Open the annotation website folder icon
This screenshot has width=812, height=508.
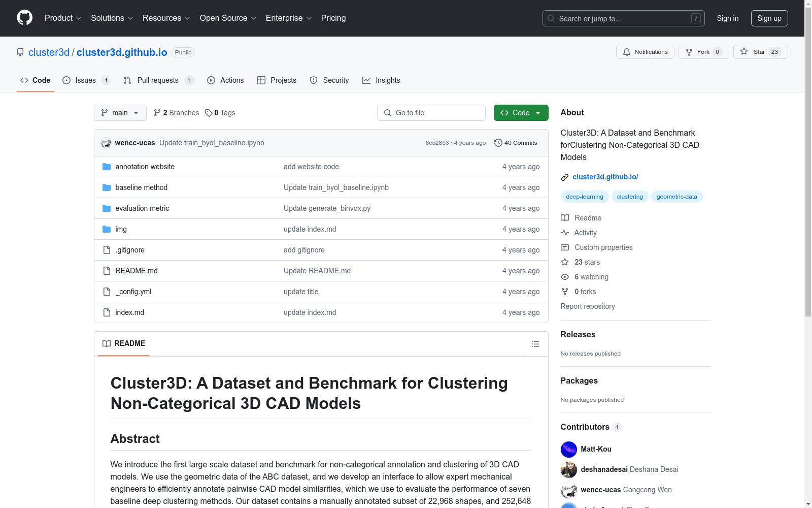(107, 167)
